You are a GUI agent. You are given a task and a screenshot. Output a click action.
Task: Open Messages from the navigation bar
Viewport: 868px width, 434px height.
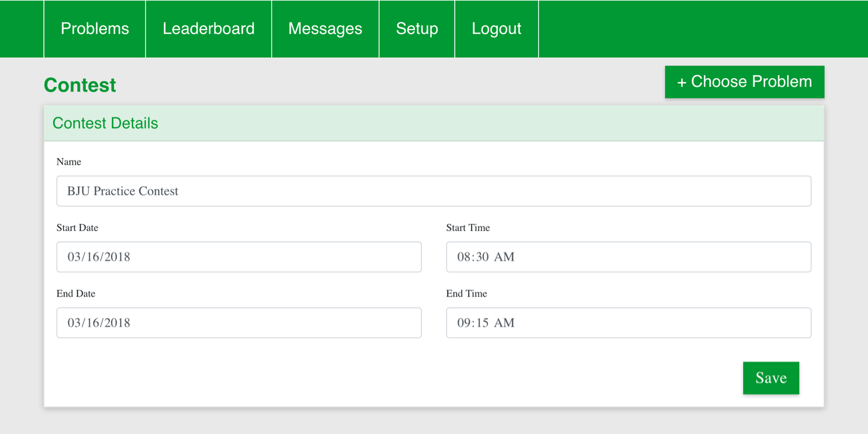(x=325, y=29)
